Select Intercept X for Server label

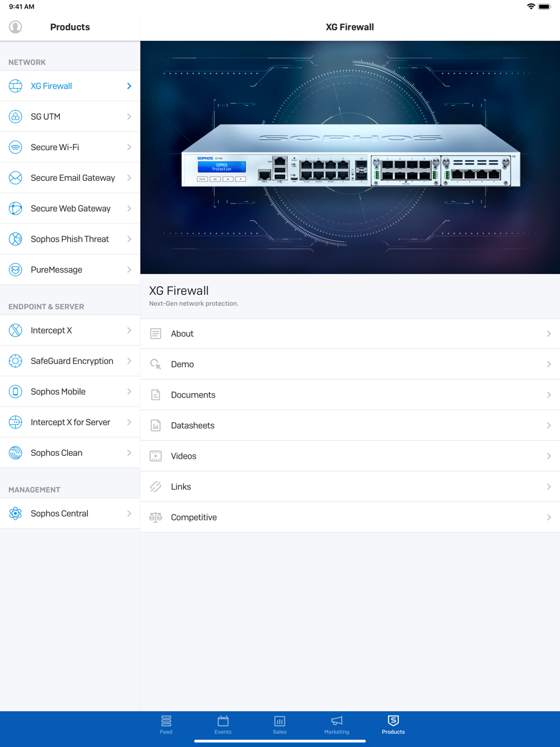(71, 422)
